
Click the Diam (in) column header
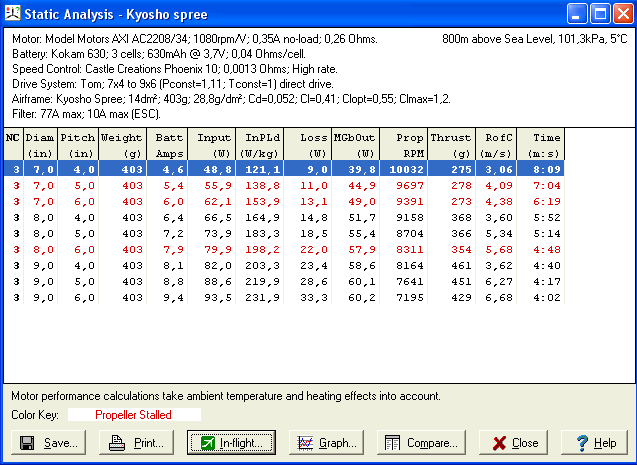(40, 145)
